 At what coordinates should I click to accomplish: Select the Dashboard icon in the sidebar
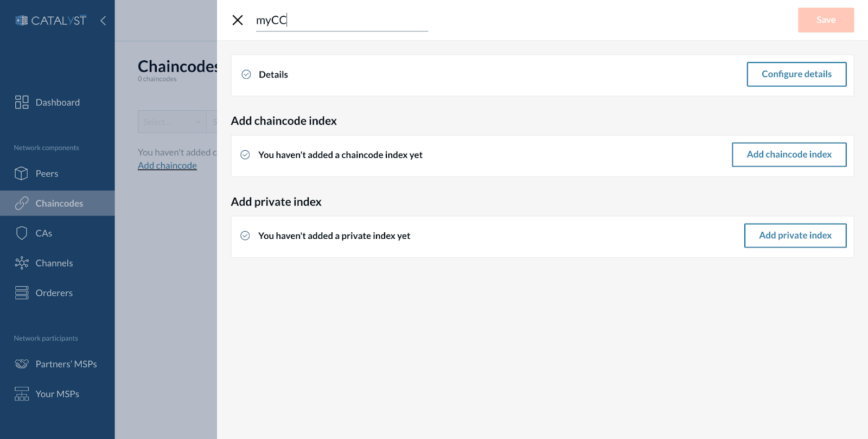pyautogui.click(x=22, y=102)
